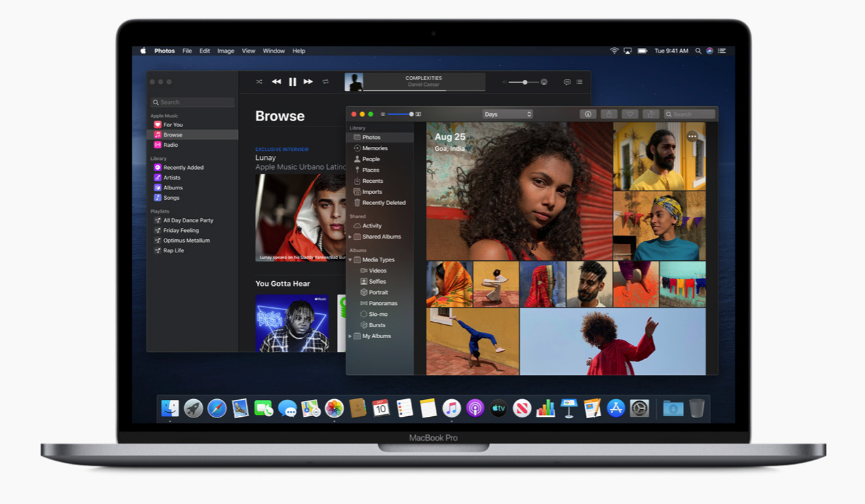The image size is (865, 504).
Task: Open the You Gotta Hear playlist cover
Action: click(292, 323)
